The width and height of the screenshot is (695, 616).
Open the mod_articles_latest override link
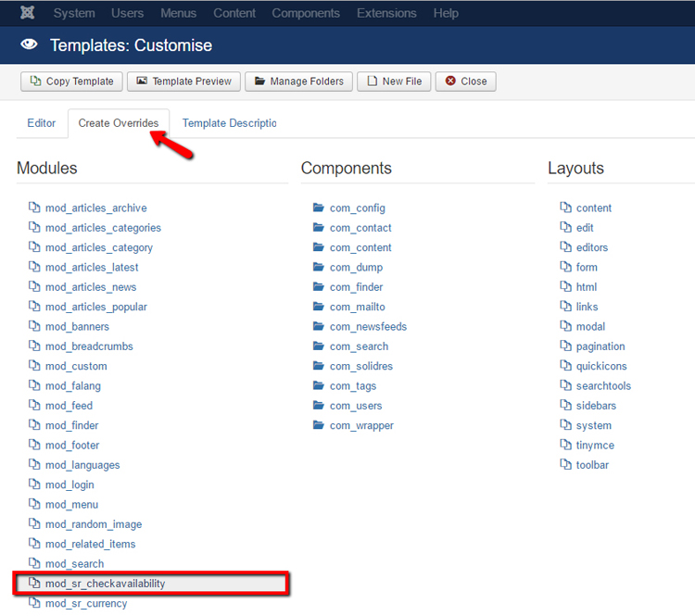(x=92, y=267)
